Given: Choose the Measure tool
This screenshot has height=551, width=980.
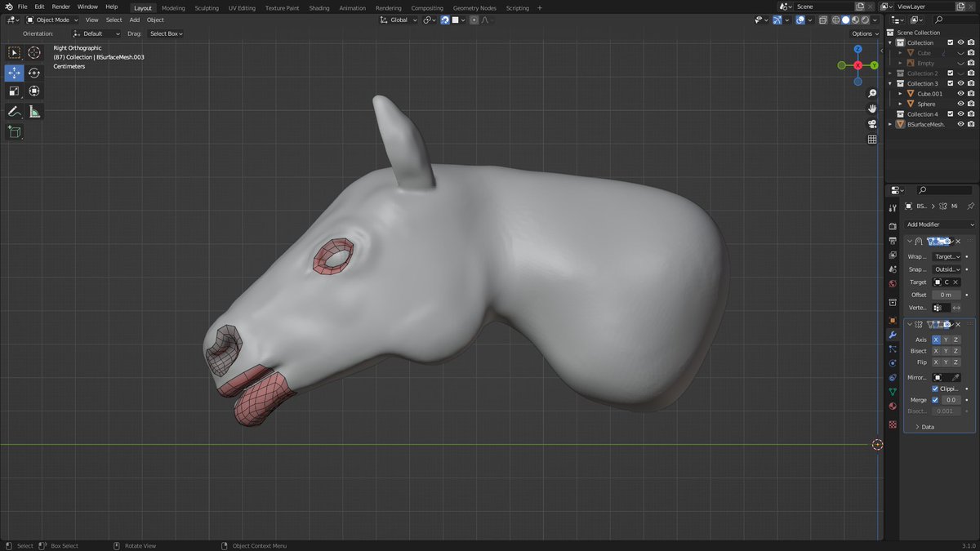Looking at the screenshot, I should click(x=34, y=112).
